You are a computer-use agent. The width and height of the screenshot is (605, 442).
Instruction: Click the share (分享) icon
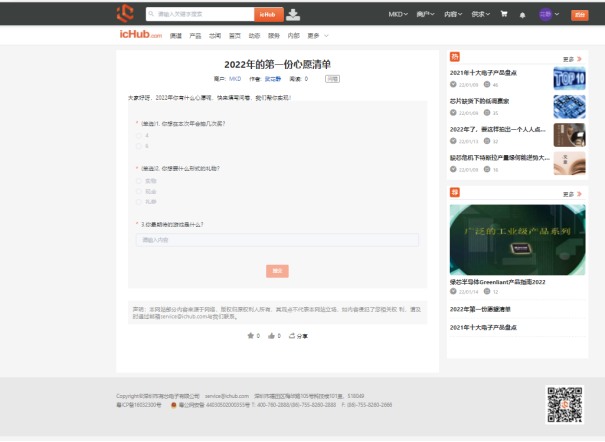[x=292, y=336]
